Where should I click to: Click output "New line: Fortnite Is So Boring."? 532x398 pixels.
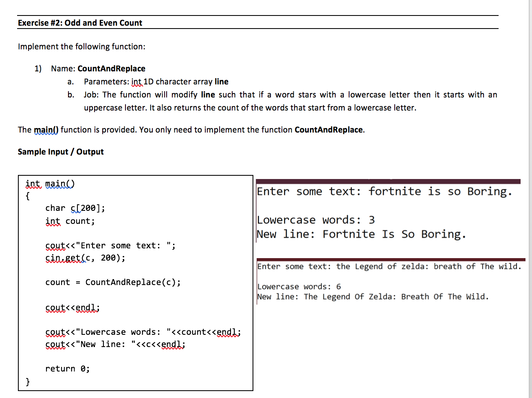(361, 234)
